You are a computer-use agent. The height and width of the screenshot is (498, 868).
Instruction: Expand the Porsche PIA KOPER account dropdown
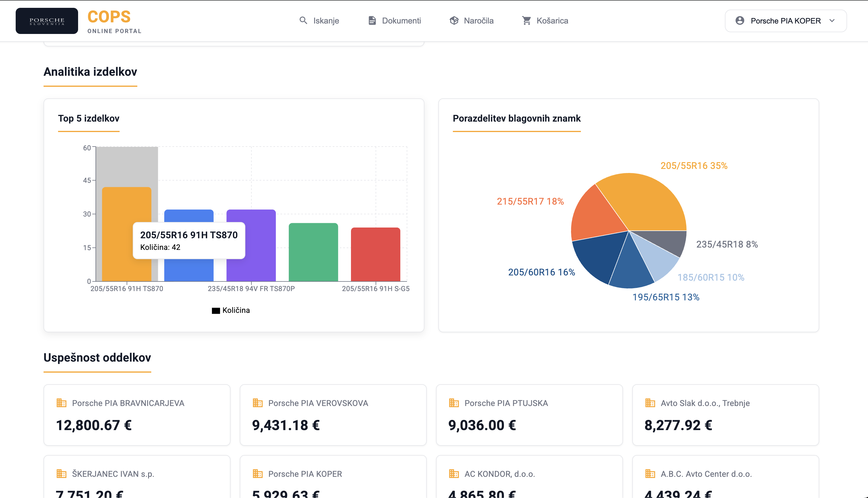786,21
